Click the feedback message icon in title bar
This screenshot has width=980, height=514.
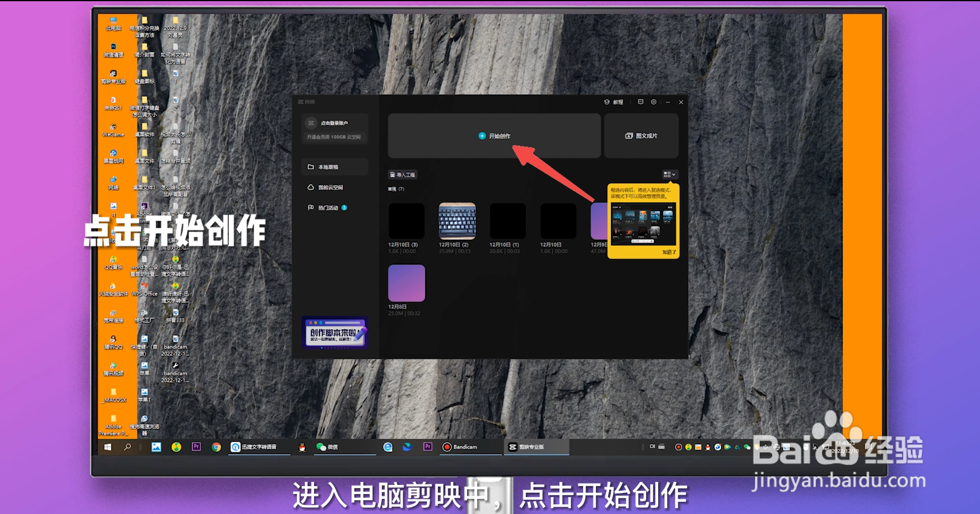(641, 102)
